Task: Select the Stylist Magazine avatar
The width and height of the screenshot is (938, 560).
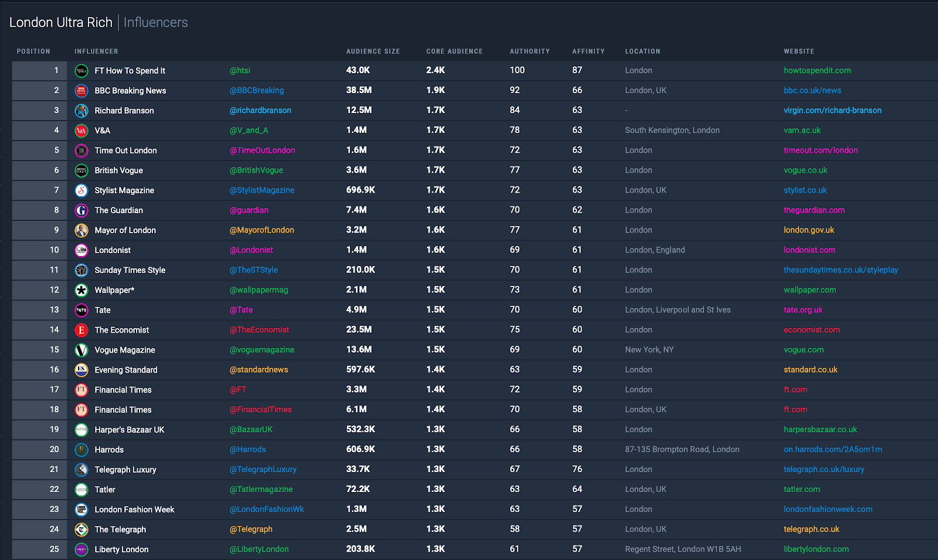Action: 81,190
